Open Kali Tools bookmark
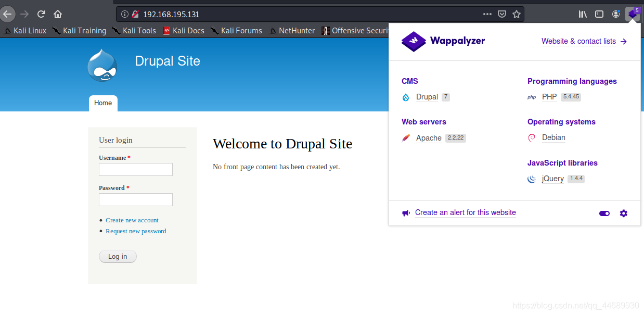Image resolution: width=644 pixels, height=315 pixels. 134,31
